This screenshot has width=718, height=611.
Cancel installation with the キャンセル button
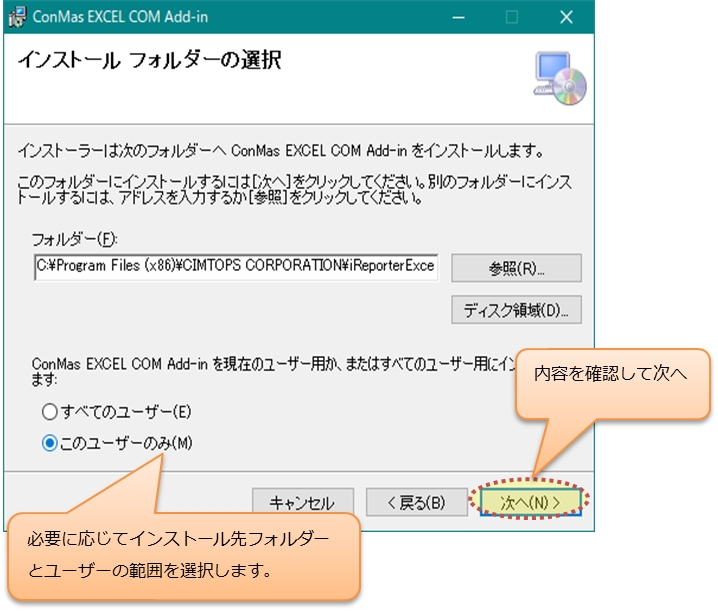(301, 502)
